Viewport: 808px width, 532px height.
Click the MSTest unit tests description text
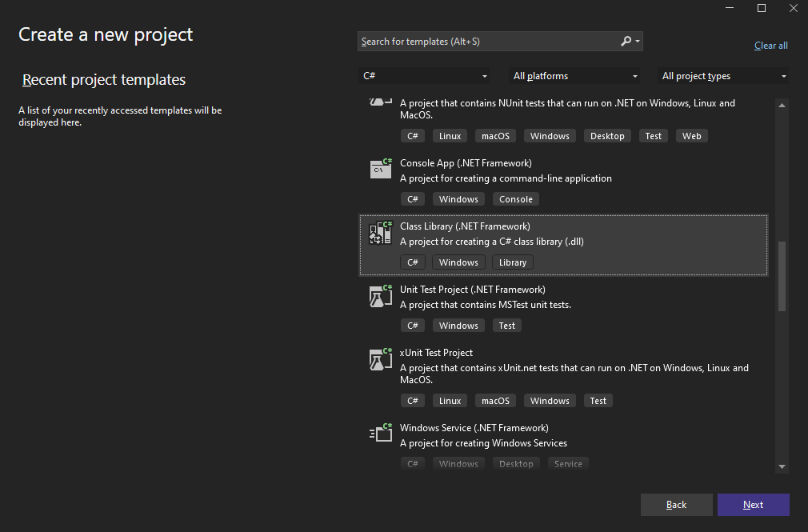tap(486, 305)
